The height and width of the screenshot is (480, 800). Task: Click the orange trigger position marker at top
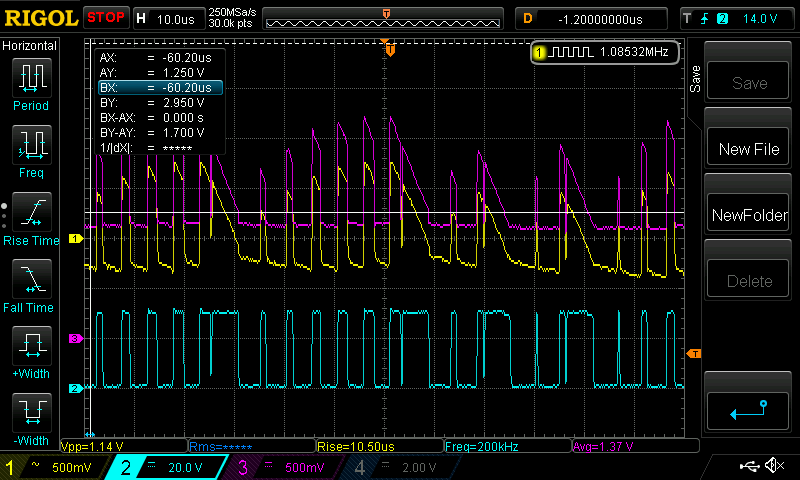[x=390, y=48]
